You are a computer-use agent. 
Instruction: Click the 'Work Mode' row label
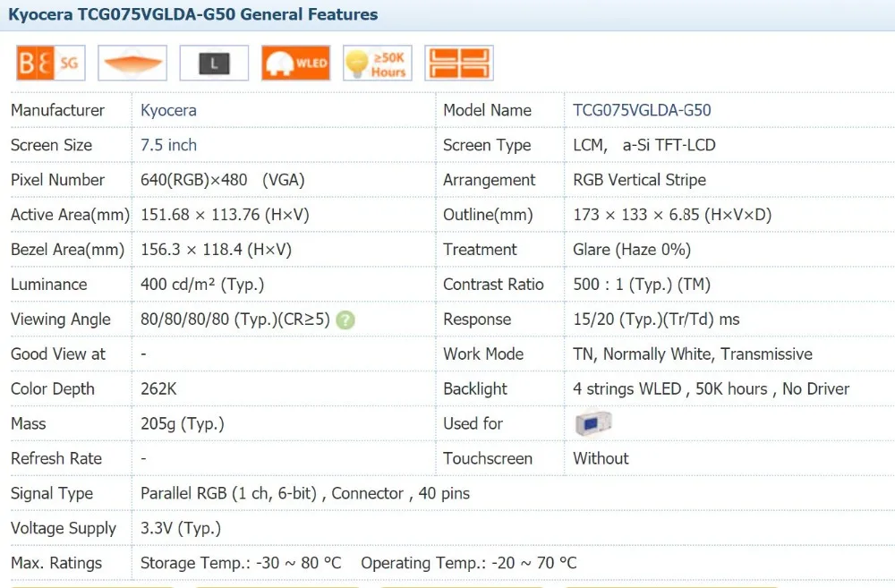coord(483,354)
